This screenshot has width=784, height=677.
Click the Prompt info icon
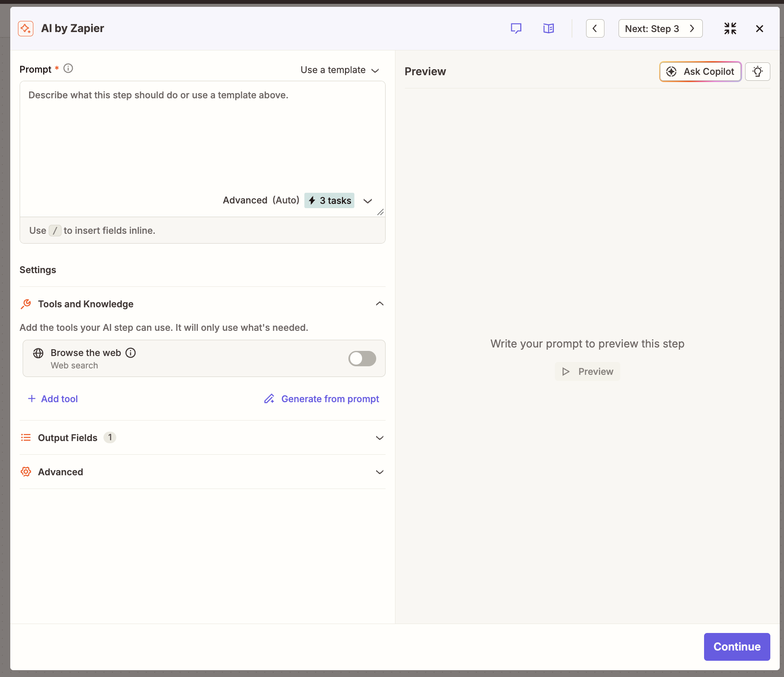click(x=68, y=68)
